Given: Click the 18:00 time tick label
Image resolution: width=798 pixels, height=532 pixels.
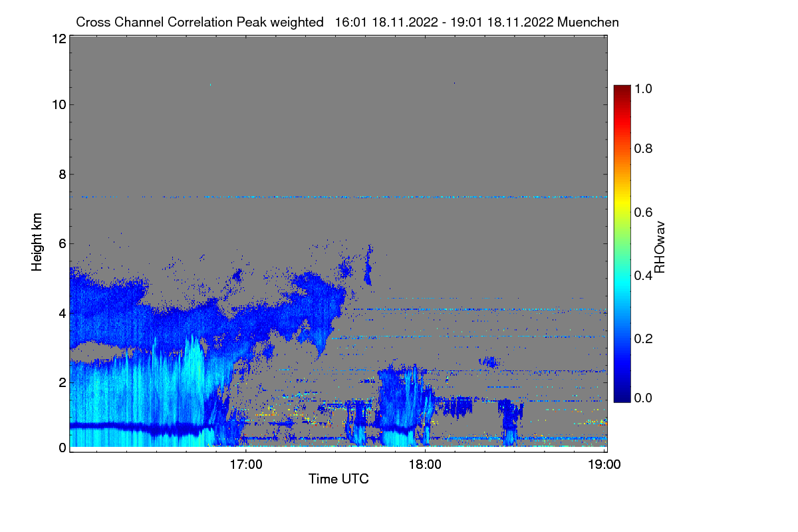Looking at the screenshot, I should [x=426, y=465].
